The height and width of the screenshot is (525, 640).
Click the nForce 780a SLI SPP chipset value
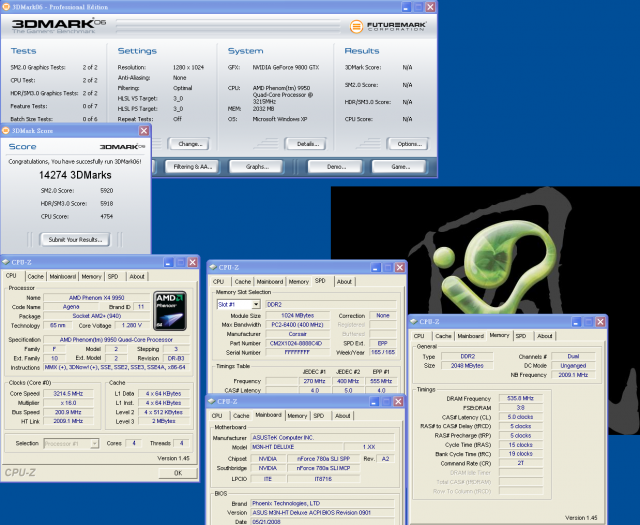click(x=323, y=459)
